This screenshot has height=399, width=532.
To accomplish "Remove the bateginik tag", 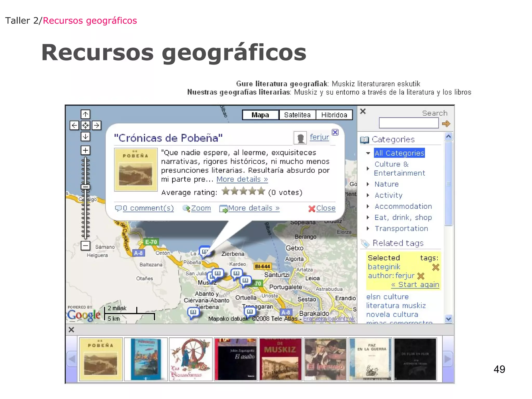I will (436, 267).
